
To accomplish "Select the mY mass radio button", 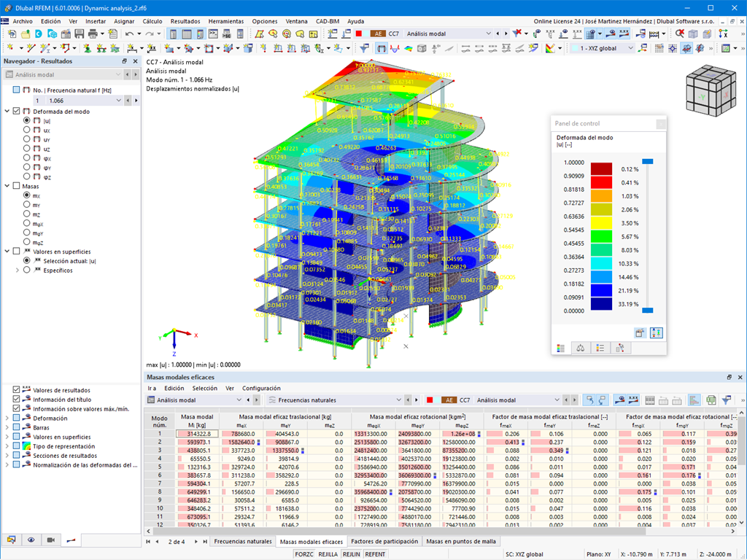I will point(27,204).
